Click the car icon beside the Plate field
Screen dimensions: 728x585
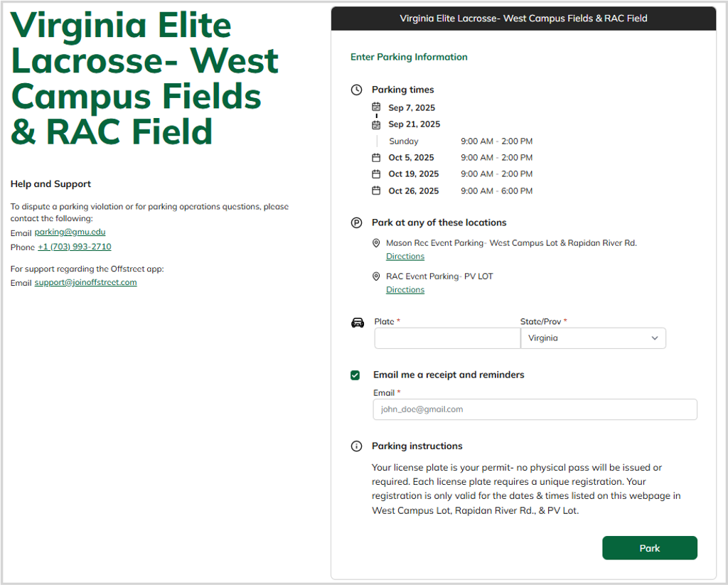(x=358, y=323)
